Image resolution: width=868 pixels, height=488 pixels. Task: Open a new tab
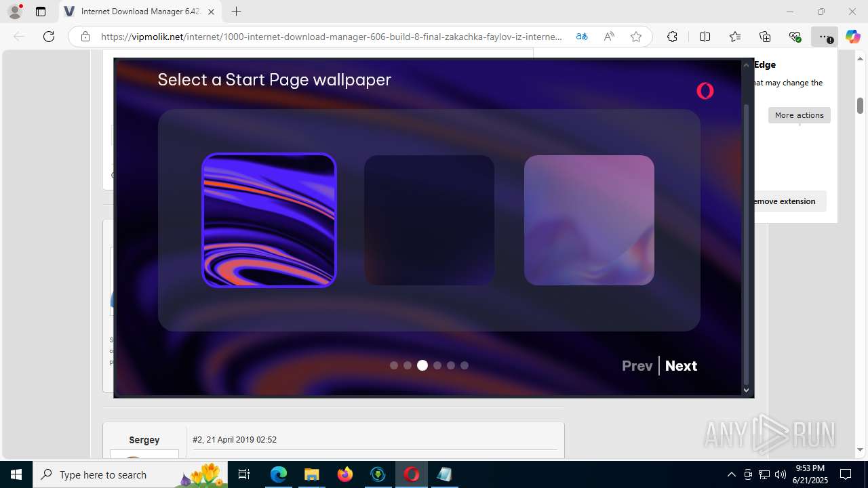pyautogui.click(x=236, y=12)
